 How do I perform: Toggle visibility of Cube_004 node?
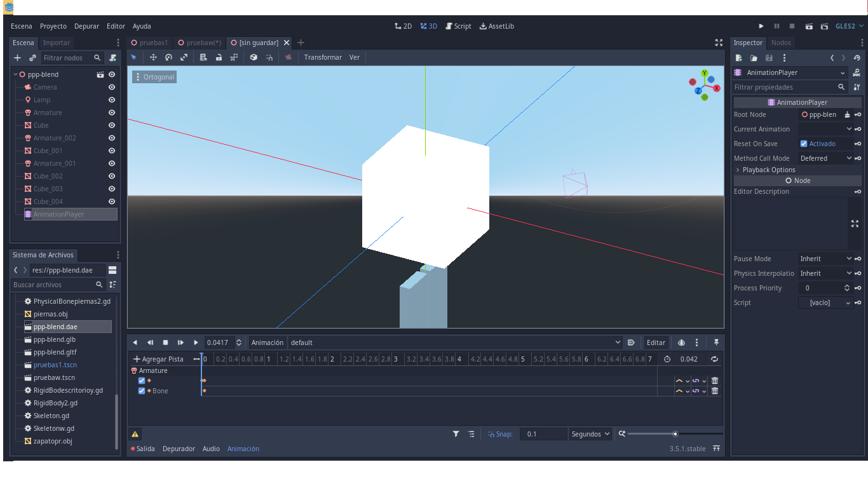(x=112, y=201)
